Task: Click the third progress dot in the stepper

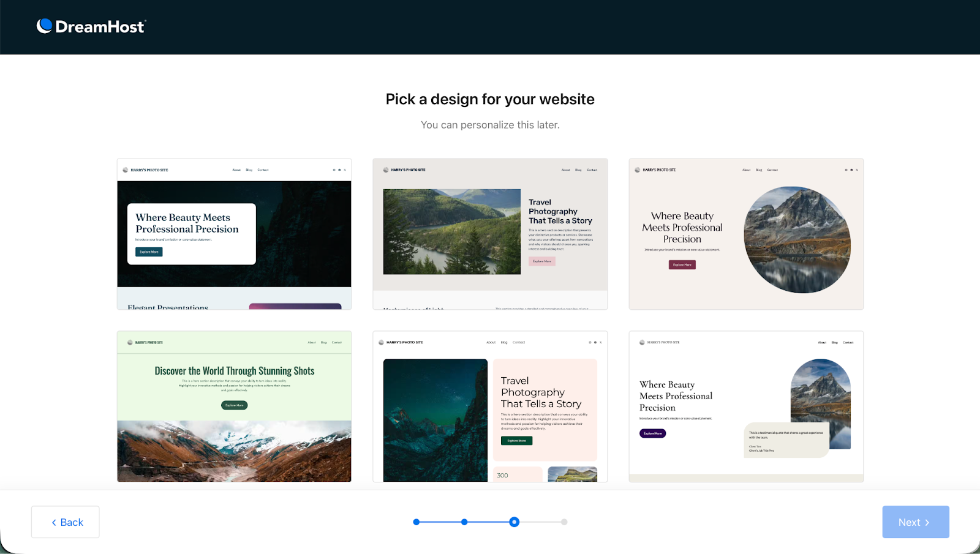Action: pos(514,522)
